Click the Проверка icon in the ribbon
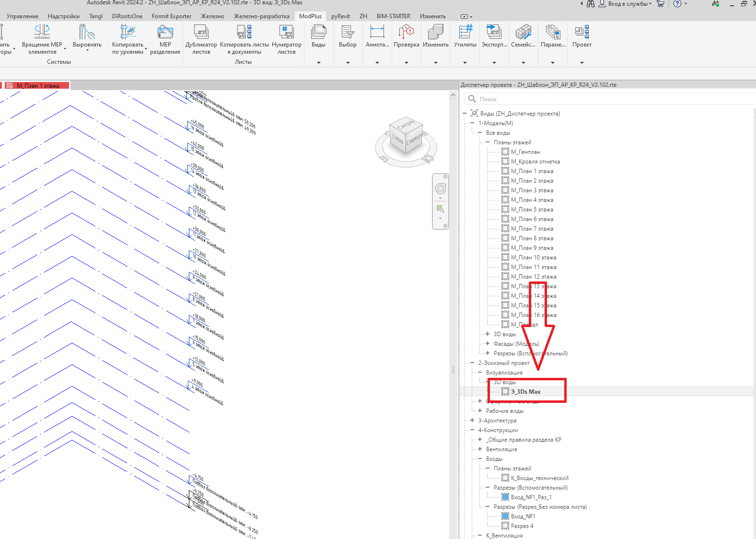This screenshot has width=756, height=539. [x=406, y=32]
